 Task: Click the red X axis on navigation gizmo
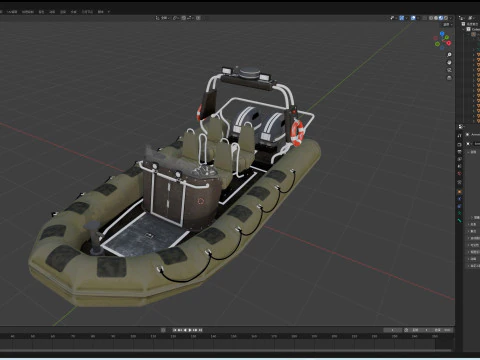(x=449, y=43)
